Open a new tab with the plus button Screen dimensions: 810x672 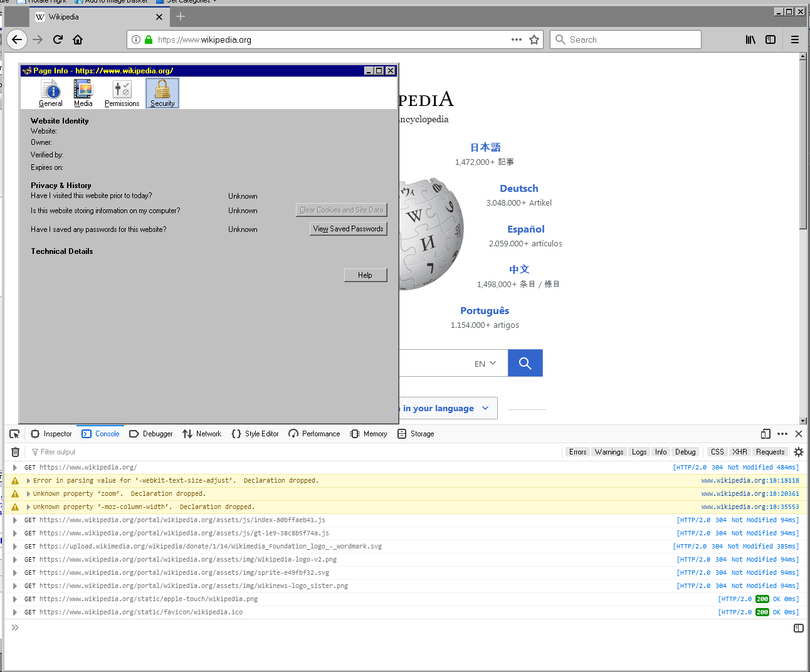181,17
